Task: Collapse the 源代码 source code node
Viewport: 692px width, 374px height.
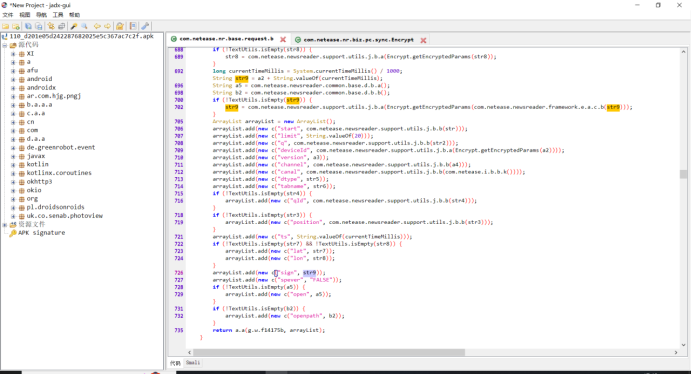Action: (x=5, y=45)
